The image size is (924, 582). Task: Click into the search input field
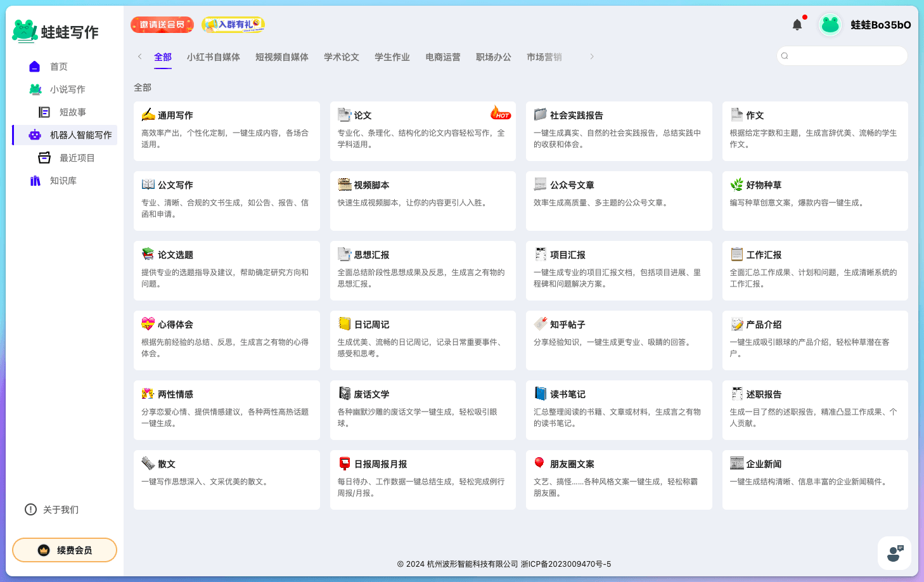842,56
